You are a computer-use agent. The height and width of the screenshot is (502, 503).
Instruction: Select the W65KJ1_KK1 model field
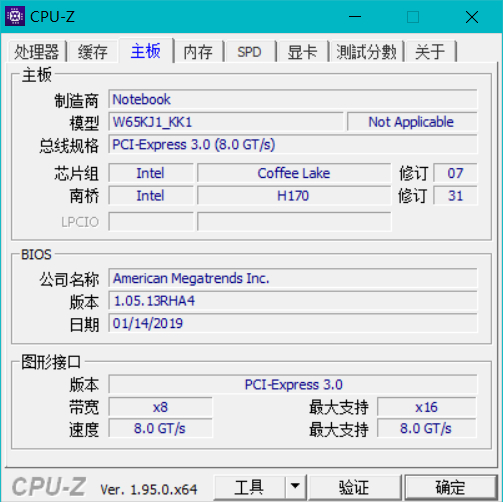pyautogui.click(x=226, y=122)
